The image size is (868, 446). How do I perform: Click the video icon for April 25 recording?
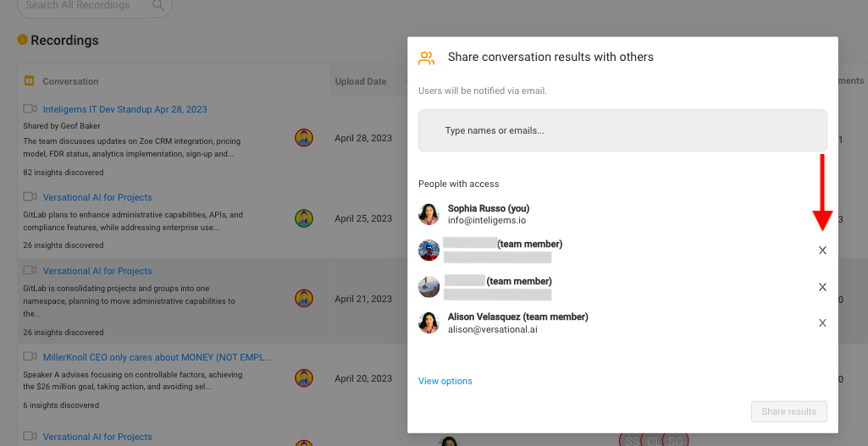(x=30, y=196)
